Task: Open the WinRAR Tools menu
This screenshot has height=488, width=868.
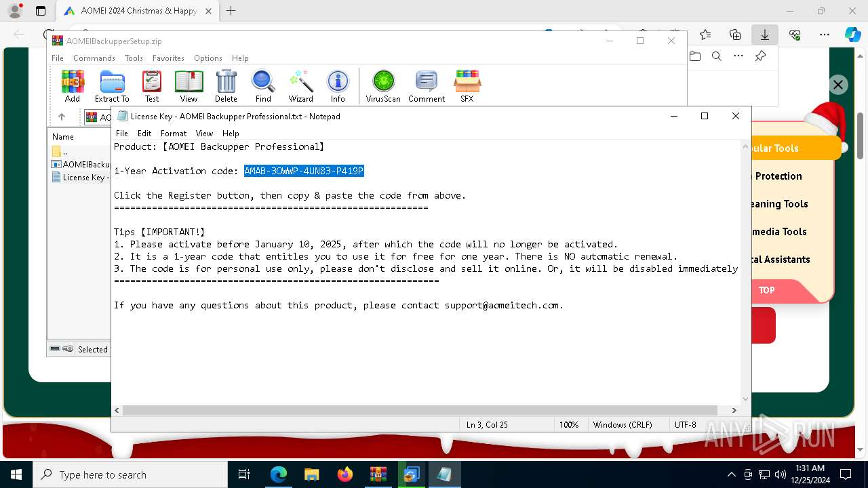Action: click(x=134, y=58)
